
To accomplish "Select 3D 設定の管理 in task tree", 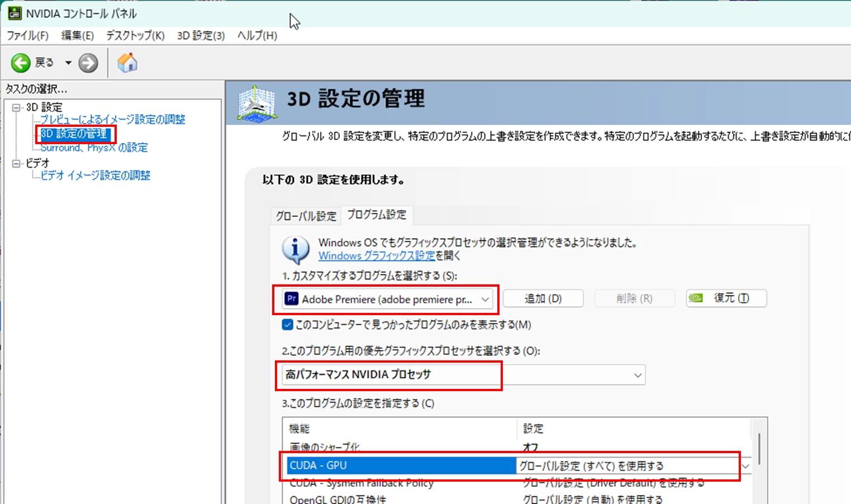I will coord(74,134).
